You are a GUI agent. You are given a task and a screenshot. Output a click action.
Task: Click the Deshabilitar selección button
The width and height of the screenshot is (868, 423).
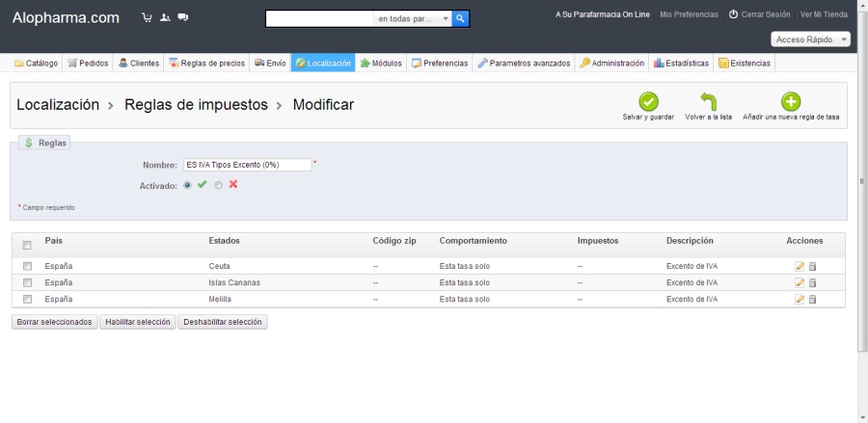point(223,322)
